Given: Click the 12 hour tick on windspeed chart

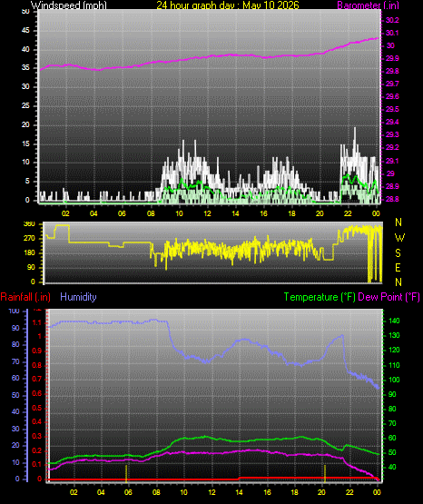Looking at the screenshot, I should click(207, 213).
